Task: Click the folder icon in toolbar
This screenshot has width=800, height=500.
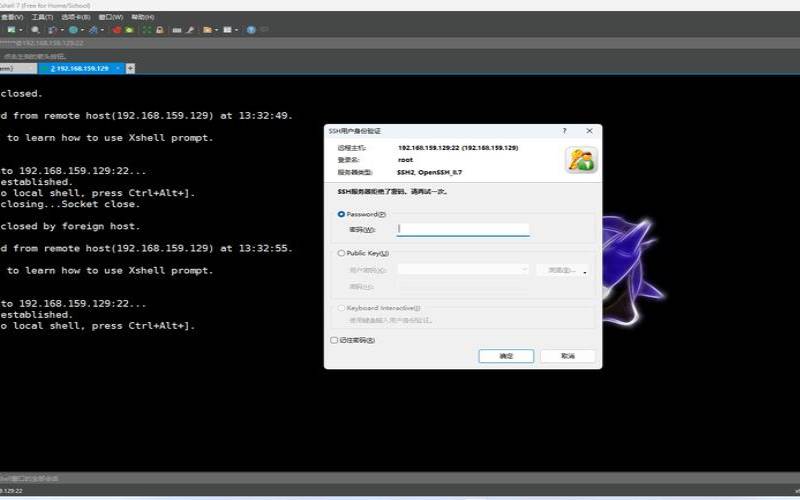Action: click(x=207, y=30)
